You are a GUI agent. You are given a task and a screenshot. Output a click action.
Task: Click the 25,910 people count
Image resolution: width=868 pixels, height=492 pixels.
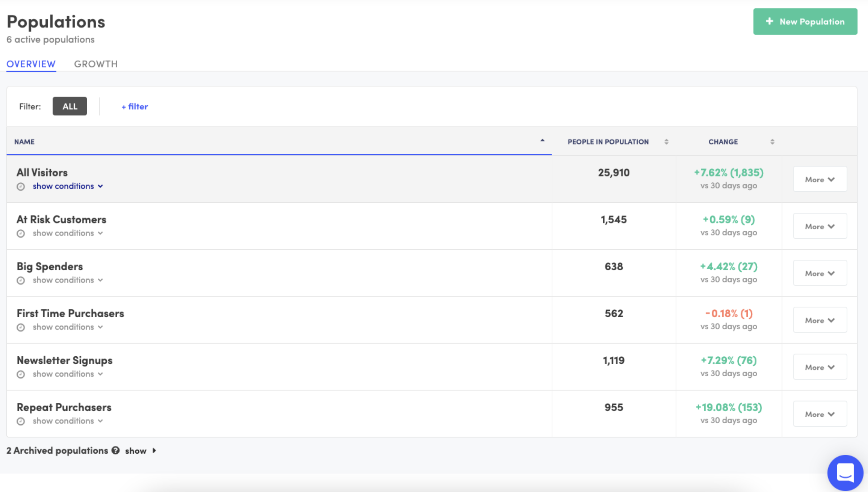point(614,173)
